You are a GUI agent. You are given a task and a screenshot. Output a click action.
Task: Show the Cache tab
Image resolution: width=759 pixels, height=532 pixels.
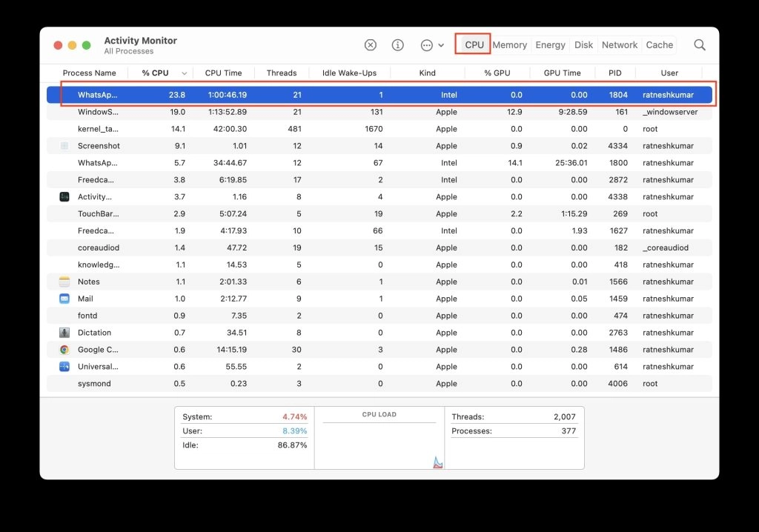[x=659, y=44]
